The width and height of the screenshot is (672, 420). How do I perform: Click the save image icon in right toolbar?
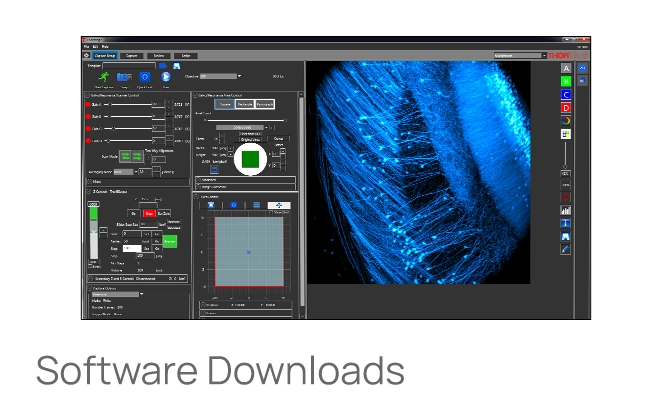coord(566,236)
